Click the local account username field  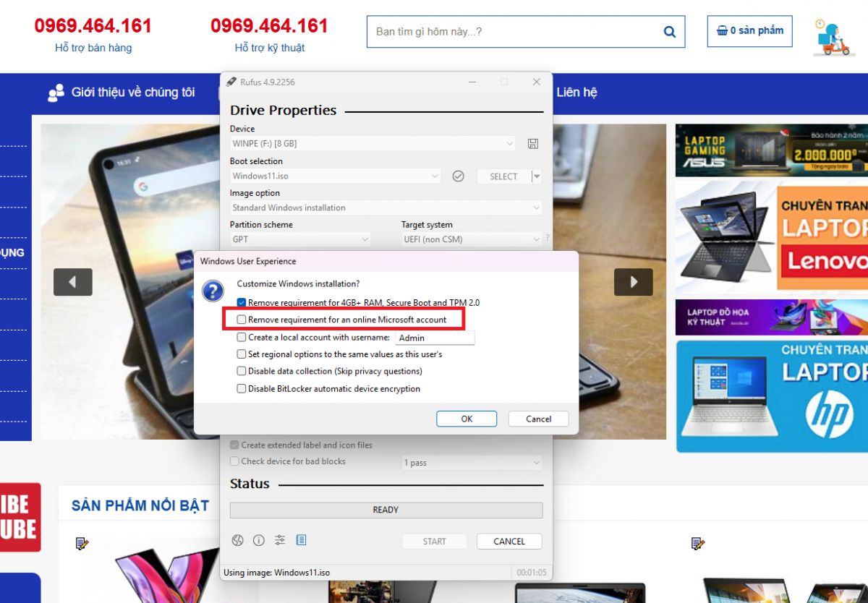[435, 338]
